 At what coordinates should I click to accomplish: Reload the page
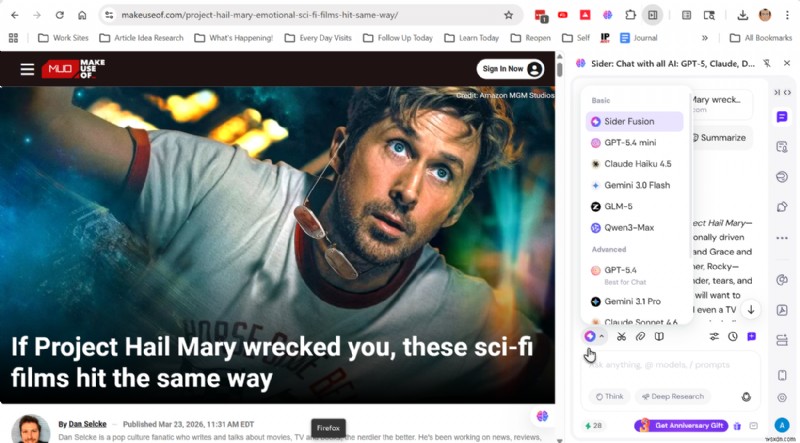coord(60,15)
